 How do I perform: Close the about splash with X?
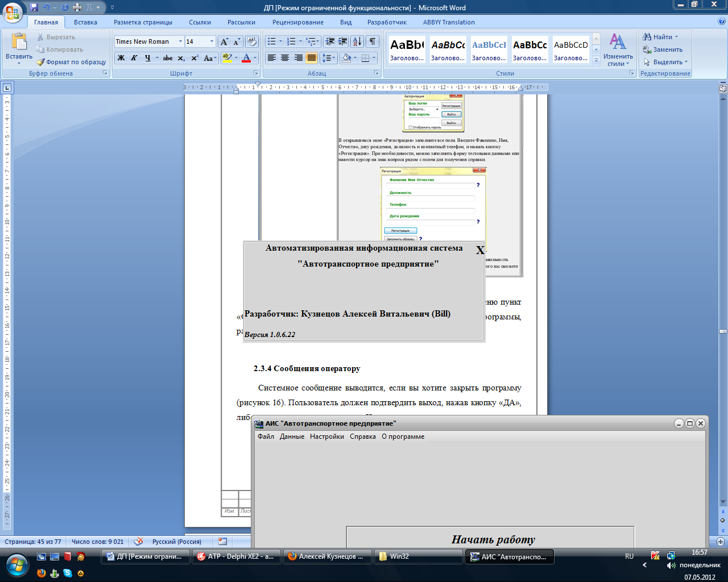(x=480, y=250)
